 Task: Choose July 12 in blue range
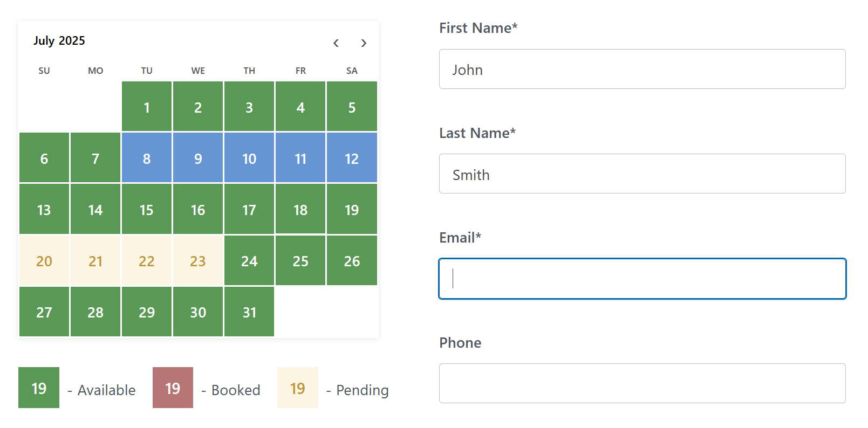coord(352,158)
